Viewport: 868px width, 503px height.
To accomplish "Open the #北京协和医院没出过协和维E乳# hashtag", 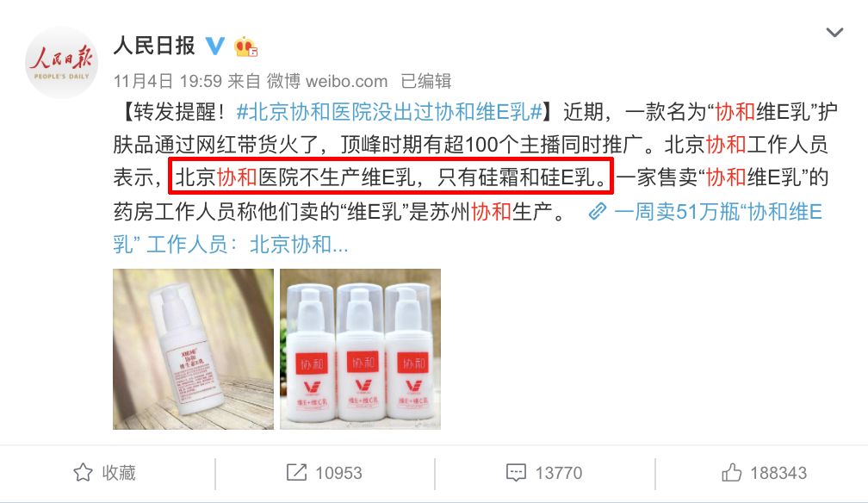I will click(389, 112).
